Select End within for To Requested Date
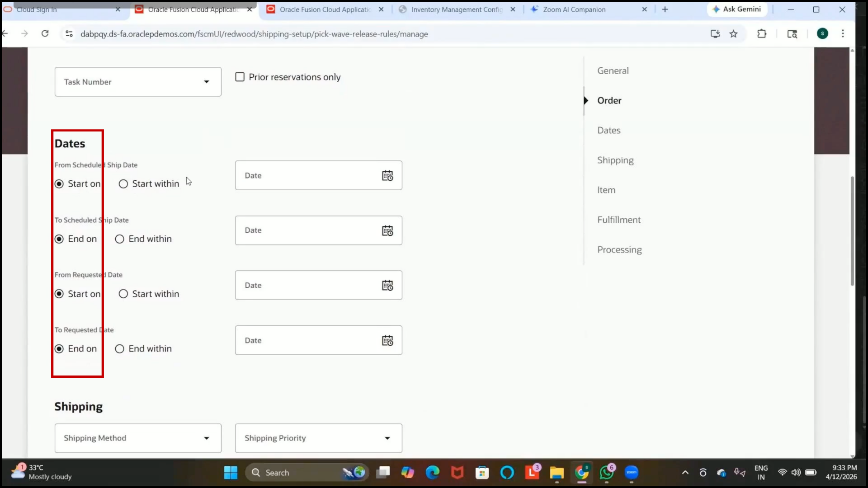 pos(120,349)
